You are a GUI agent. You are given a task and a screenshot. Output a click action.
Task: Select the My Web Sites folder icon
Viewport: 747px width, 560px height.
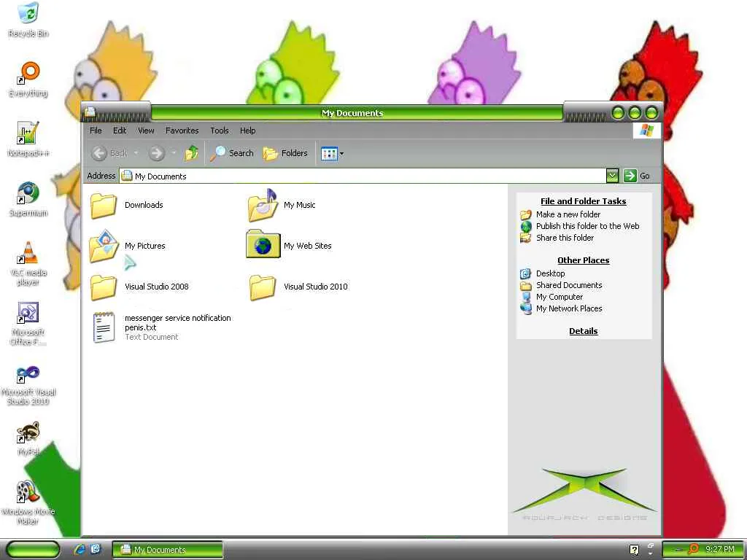263,244
